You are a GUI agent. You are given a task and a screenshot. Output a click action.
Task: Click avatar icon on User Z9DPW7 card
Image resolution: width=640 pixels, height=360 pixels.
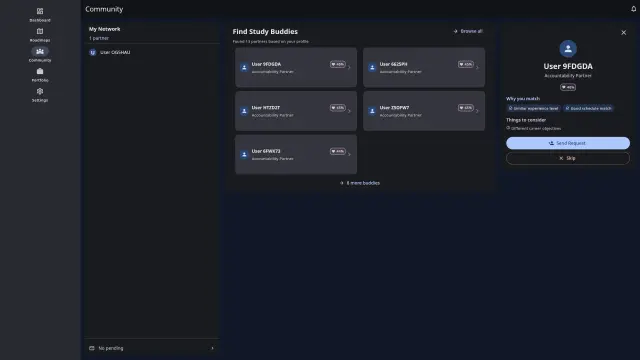tap(372, 111)
